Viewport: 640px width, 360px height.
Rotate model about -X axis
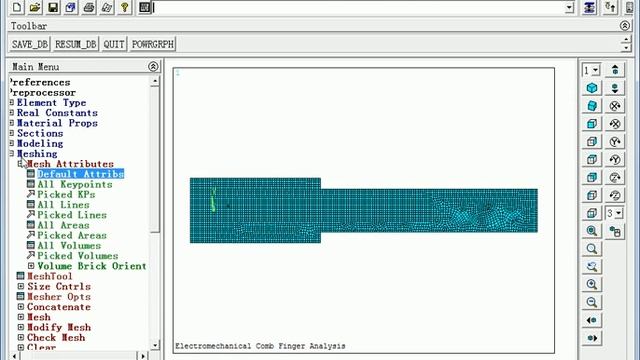point(615,124)
